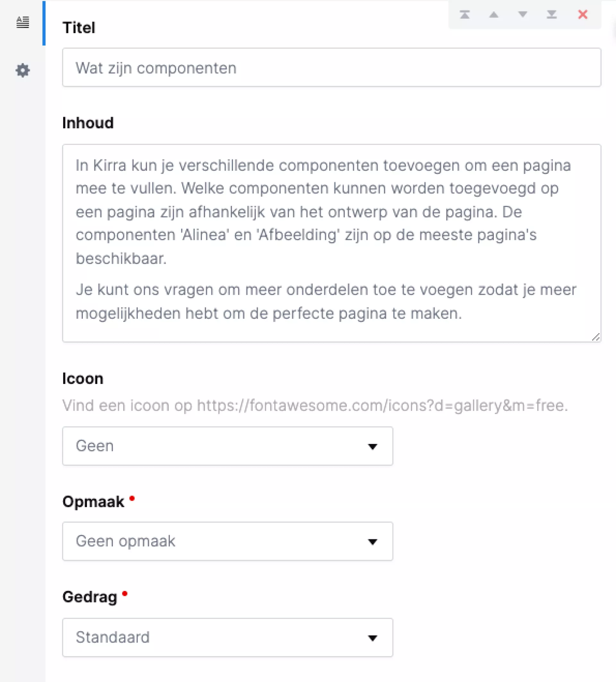This screenshot has width=616, height=682.
Task: Open the Icoon dropdown showing Geen
Action: coord(227,446)
